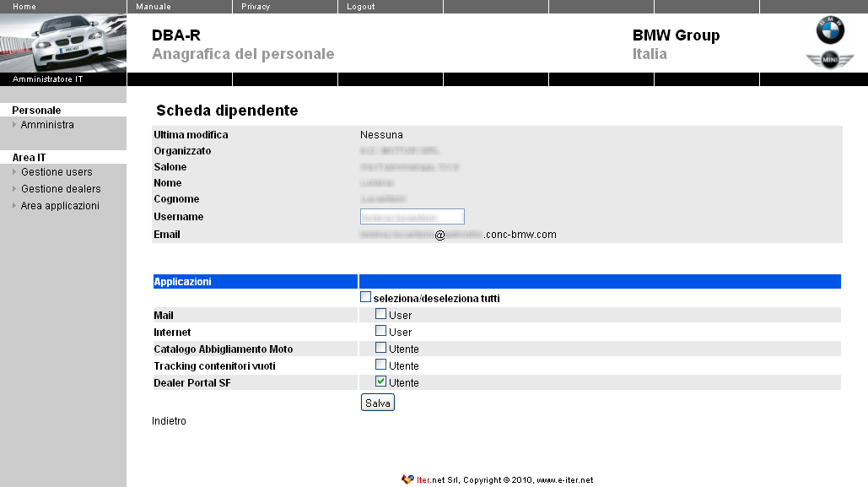
Task: Open Gestione dealers in sidebar
Action: pyautogui.click(x=61, y=189)
